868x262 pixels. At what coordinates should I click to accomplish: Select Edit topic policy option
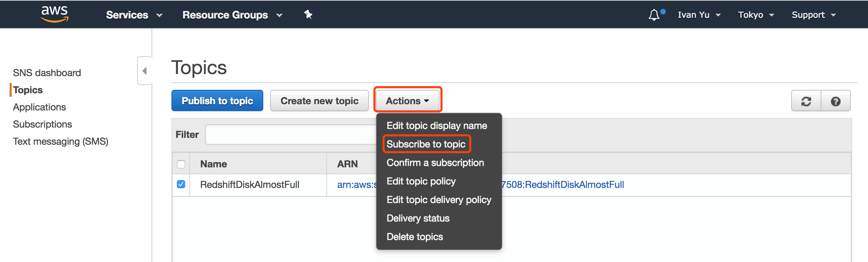pyautogui.click(x=421, y=181)
